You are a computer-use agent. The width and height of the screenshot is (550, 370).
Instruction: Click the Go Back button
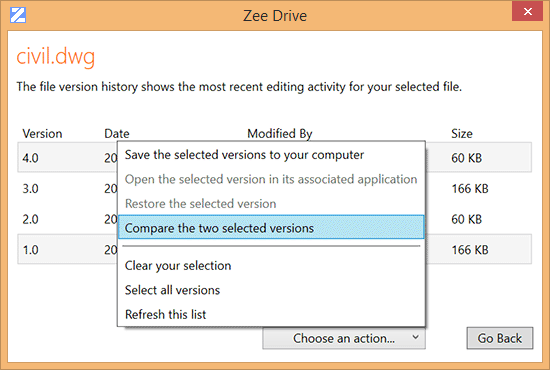(499, 338)
